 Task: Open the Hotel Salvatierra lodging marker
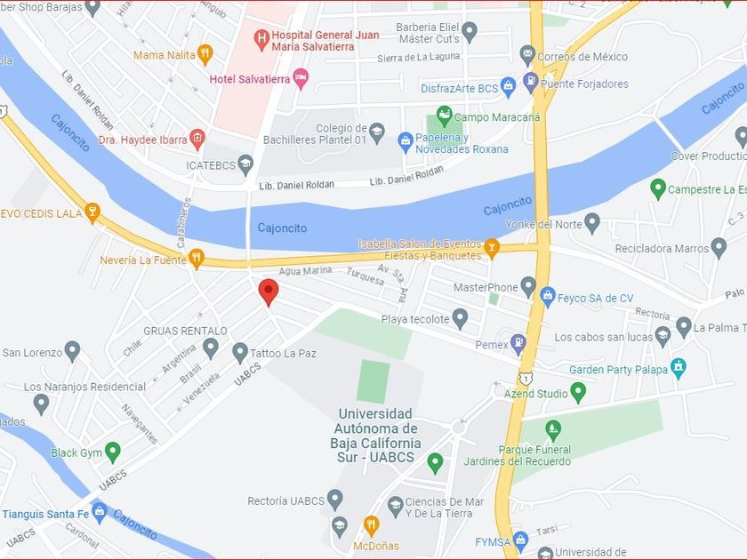(x=301, y=79)
